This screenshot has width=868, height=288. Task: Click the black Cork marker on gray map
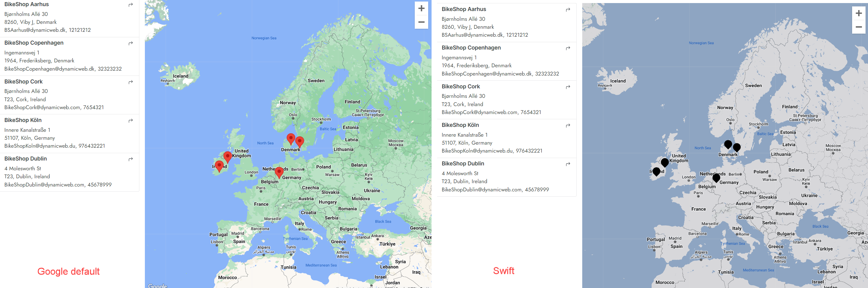click(x=657, y=172)
